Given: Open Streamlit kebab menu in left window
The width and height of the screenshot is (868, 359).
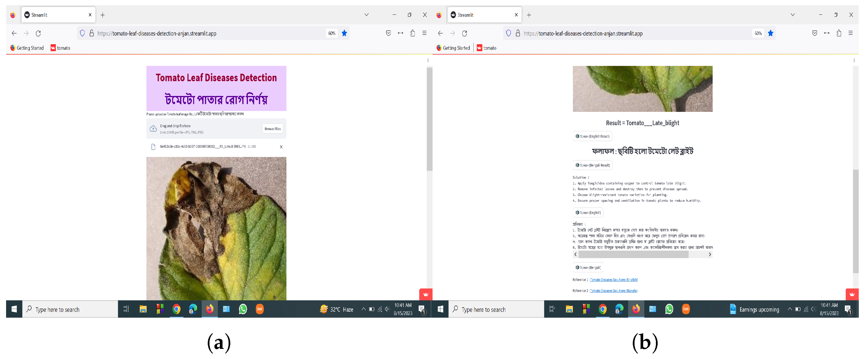Looking at the screenshot, I should coord(428,61).
